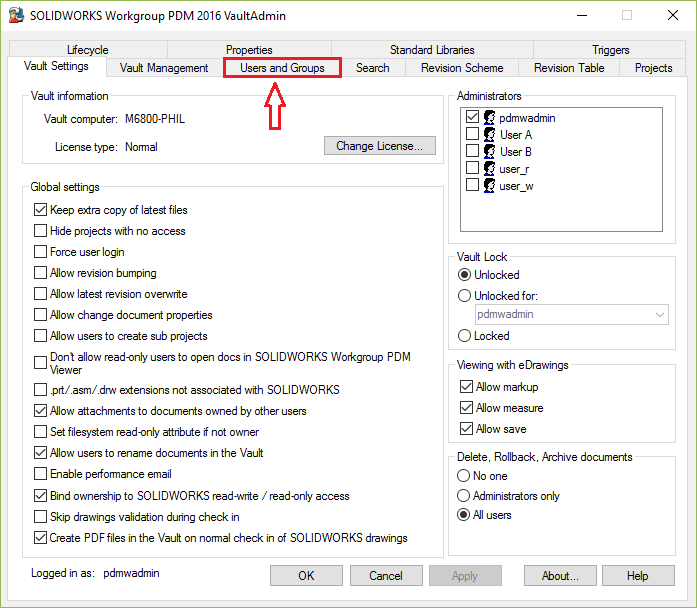Enable Allow latest revision overwrite
Screen dimensions: 697x608
point(40,294)
